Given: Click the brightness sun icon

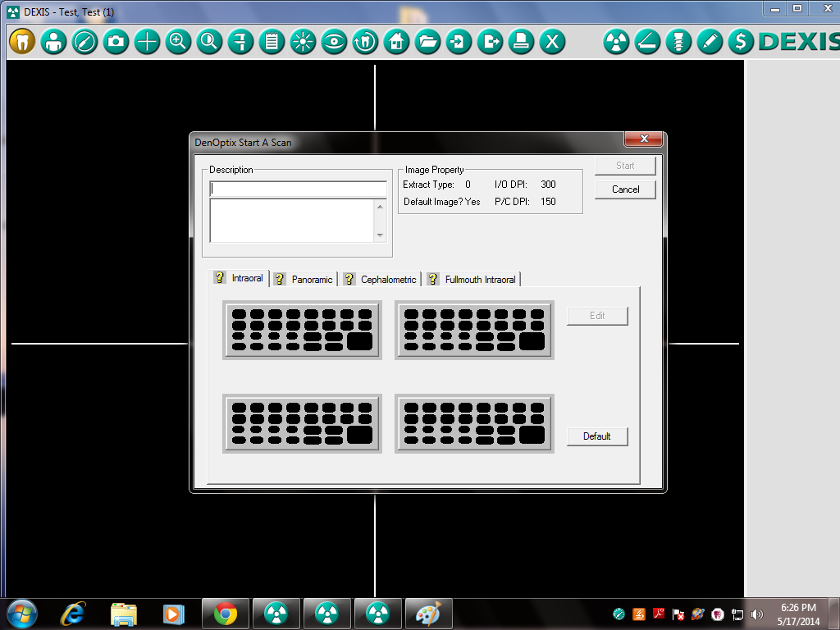Looking at the screenshot, I should [303, 41].
